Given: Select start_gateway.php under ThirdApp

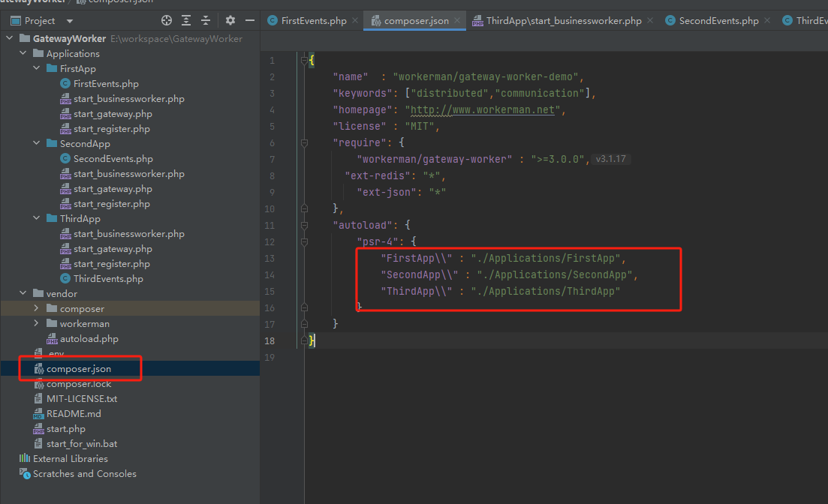Looking at the screenshot, I should (x=113, y=248).
